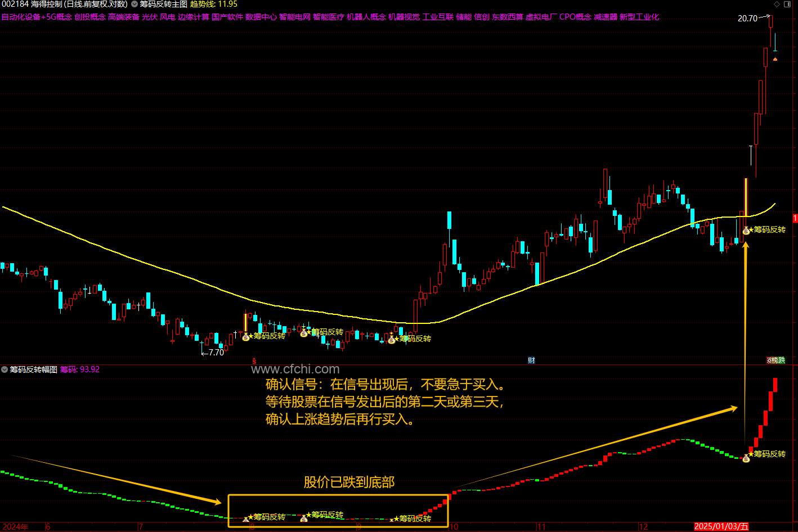The height and width of the screenshot is (532, 798).
Task: Click the 20.70 high price label
Action: point(747,19)
